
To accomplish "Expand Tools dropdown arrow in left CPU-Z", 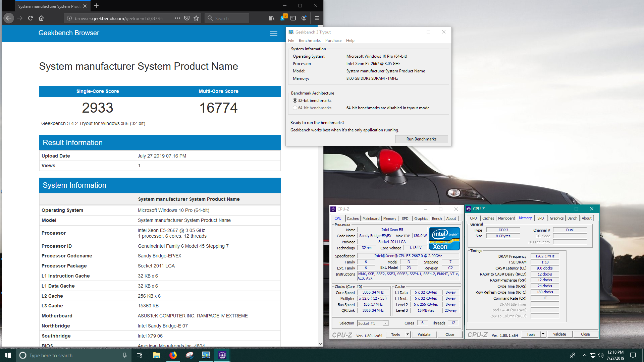I will (x=408, y=335).
